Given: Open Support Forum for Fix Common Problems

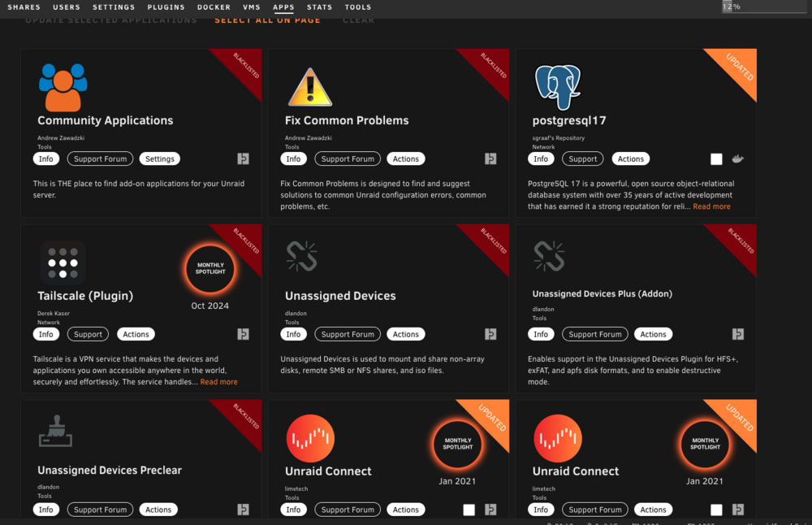Looking at the screenshot, I should 348,158.
